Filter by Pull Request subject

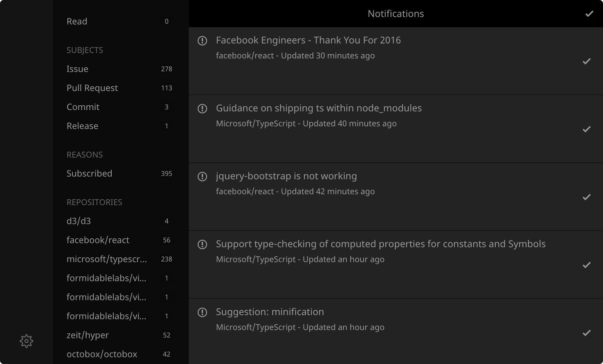121,88
